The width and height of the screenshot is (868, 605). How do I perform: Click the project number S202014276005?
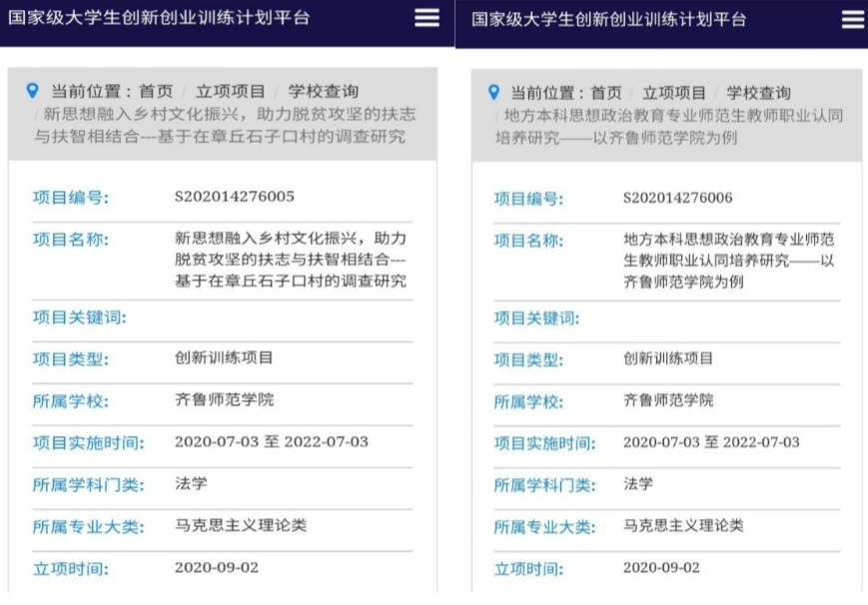click(234, 196)
